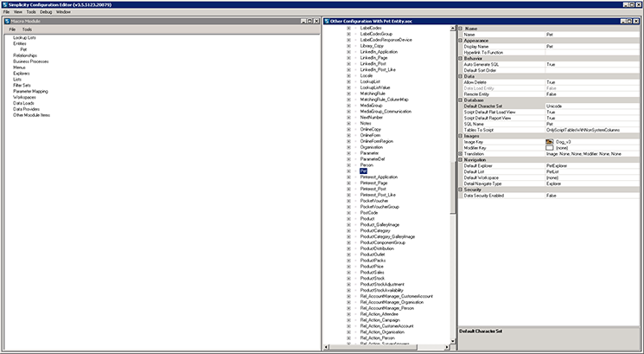Image resolution: width=644 pixels, height=354 pixels.
Task: Select the highlighted Pet entity in tree
Action: tap(363, 171)
